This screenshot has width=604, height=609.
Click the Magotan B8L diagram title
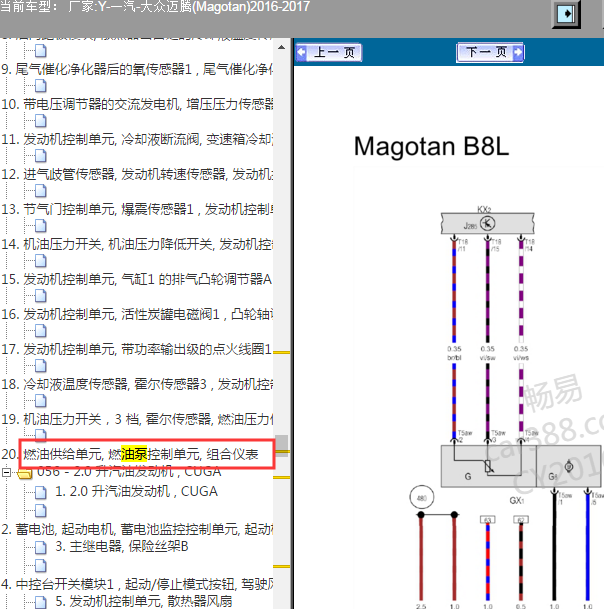[431, 146]
